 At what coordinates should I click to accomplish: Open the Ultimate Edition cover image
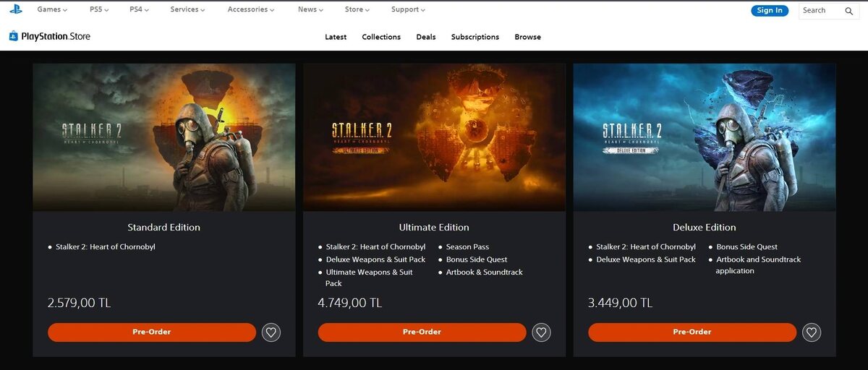[x=434, y=137]
